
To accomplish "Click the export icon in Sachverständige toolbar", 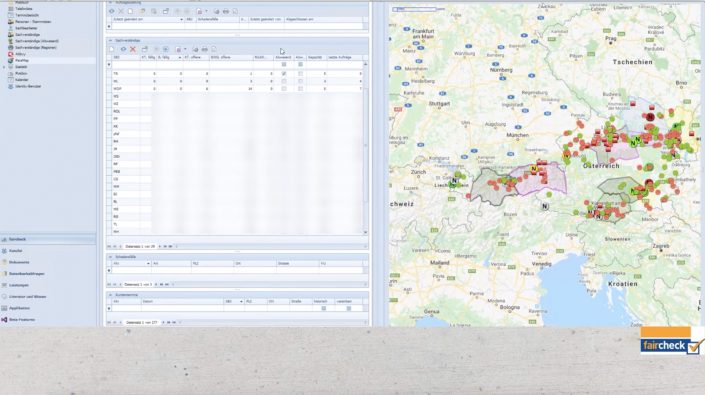I will (x=178, y=49).
